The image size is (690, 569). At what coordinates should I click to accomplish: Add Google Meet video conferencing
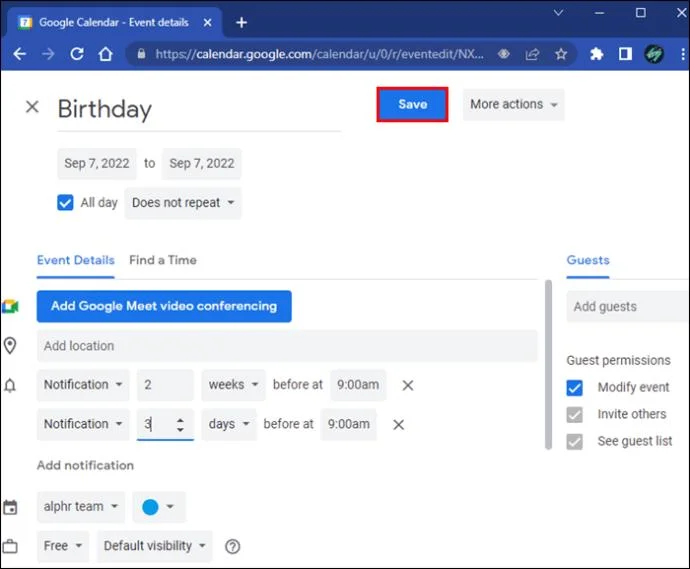pyautogui.click(x=164, y=306)
